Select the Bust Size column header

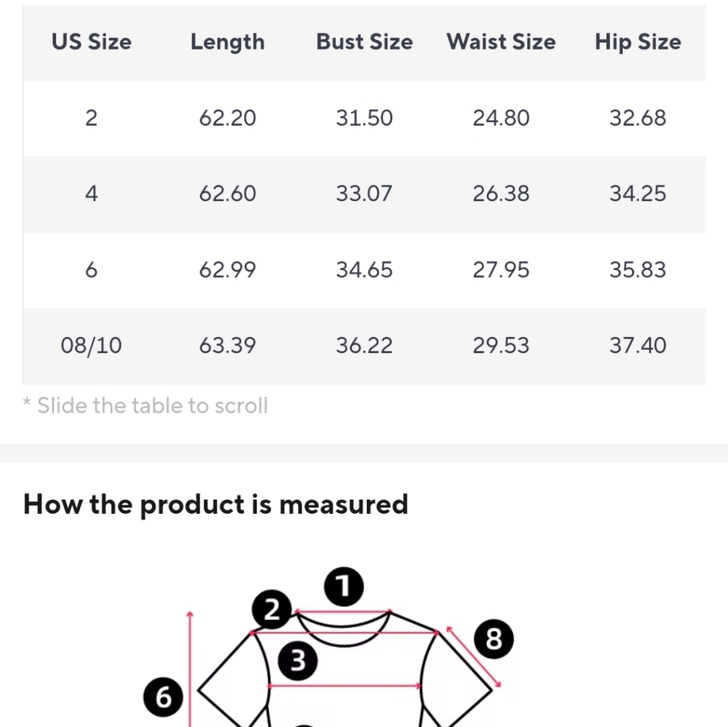click(x=365, y=42)
